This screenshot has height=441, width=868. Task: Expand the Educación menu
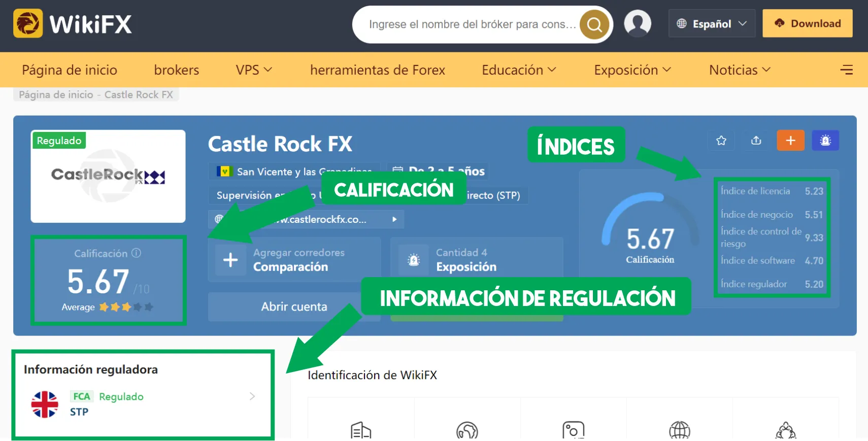click(x=519, y=70)
